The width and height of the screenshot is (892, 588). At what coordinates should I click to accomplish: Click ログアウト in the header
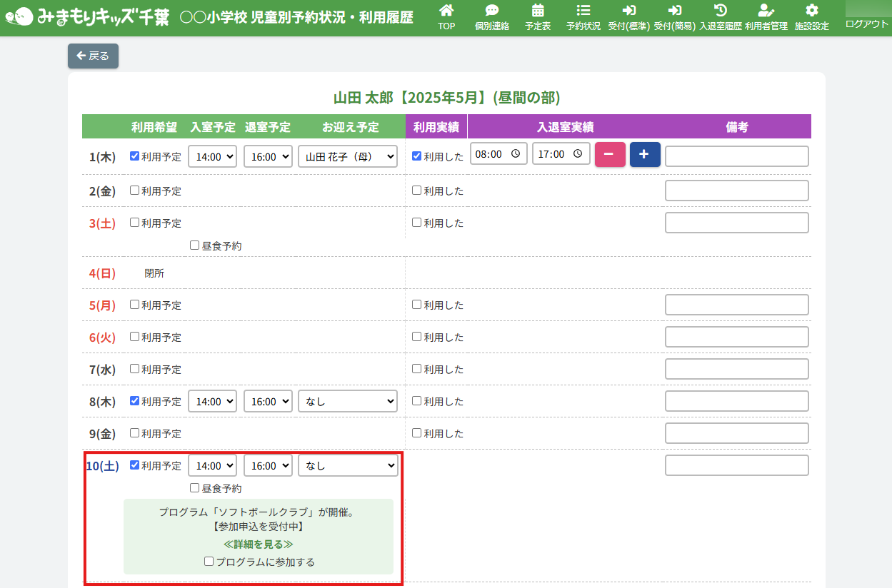pyautogui.click(x=867, y=24)
